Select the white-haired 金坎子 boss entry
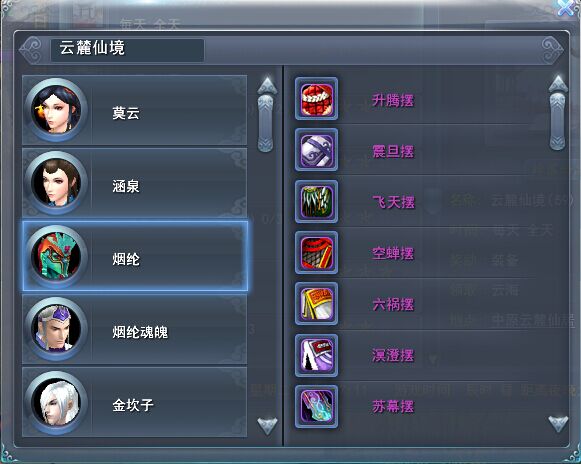This screenshot has height=464, width=581. (135, 402)
